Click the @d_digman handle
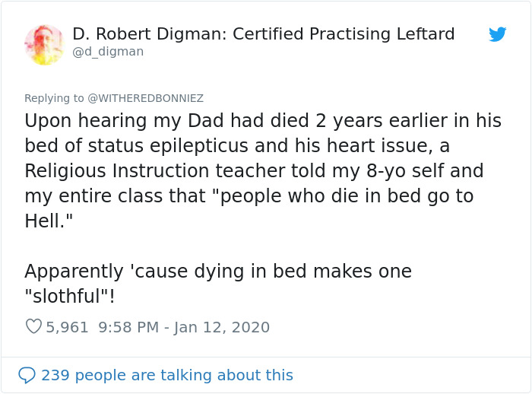The width and height of the screenshot is (532, 394). (108, 52)
